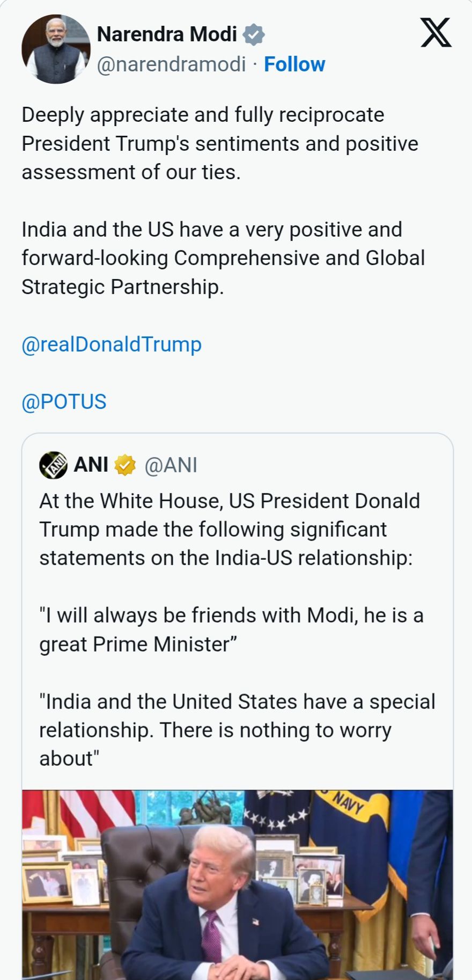The image size is (472, 980).
Task: Click the blue verified badge beside Narendra Modi
Action: pos(254,35)
